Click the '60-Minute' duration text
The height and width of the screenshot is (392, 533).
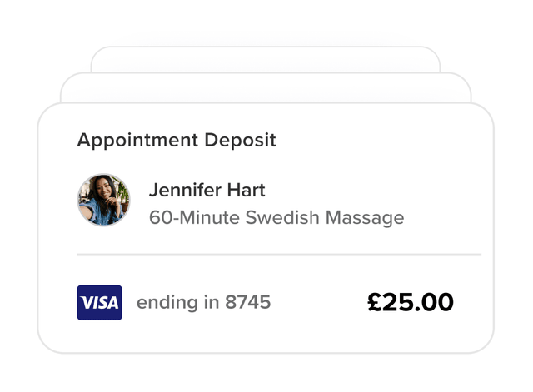pyautogui.click(x=192, y=218)
